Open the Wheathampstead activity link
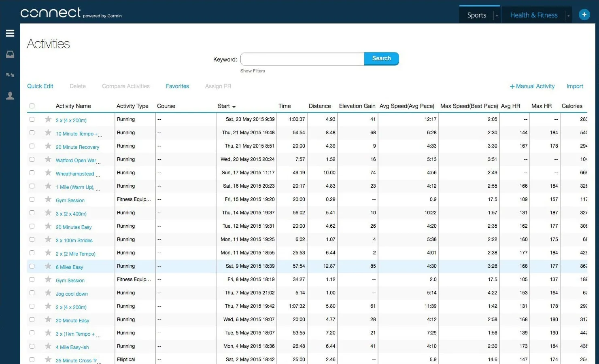This screenshot has width=599, height=364. (75, 174)
